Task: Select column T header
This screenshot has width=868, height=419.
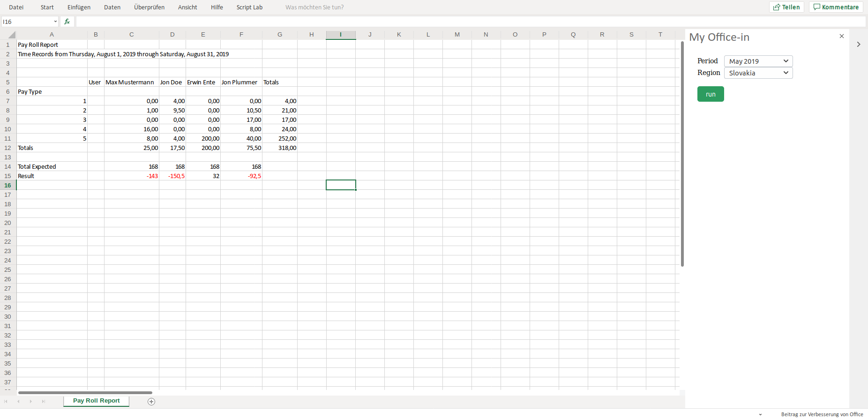Action: 660,35
